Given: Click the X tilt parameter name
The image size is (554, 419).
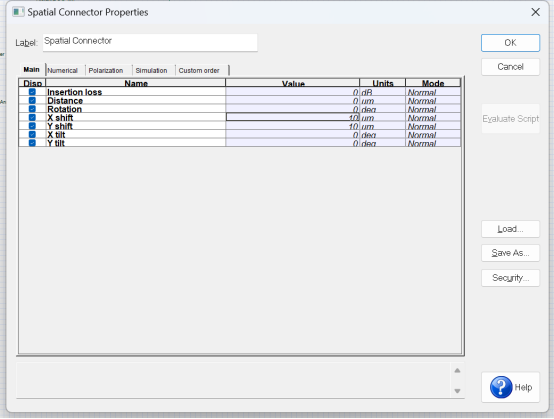Looking at the screenshot, I should point(56,135).
